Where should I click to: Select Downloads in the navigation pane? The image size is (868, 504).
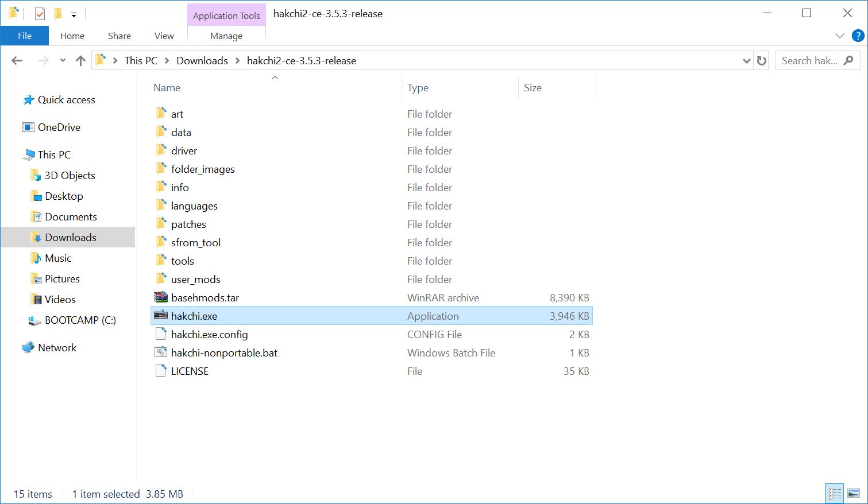(x=68, y=238)
